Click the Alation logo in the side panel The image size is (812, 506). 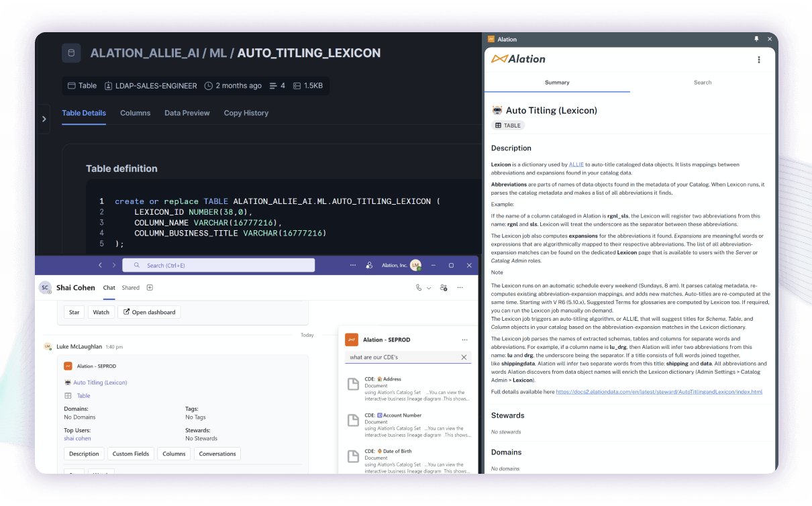tap(517, 59)
